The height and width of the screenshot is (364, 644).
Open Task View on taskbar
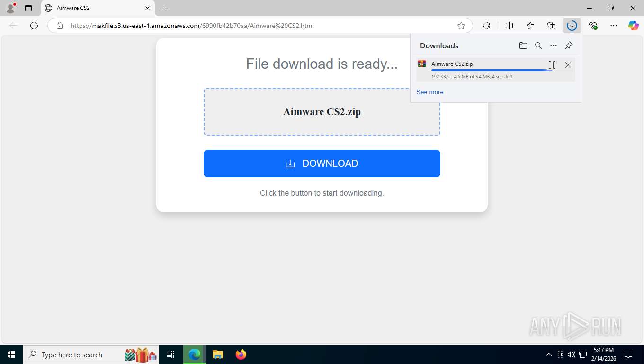170,355
